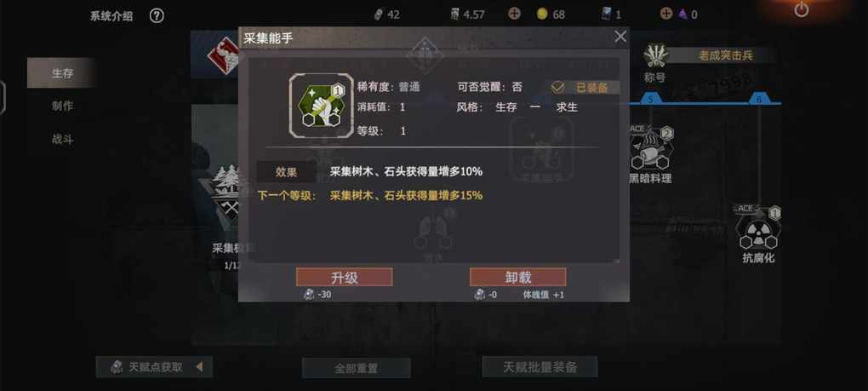Click the plus icon beside 4.57 currency

pyautogui.click(x=514, y=14)
